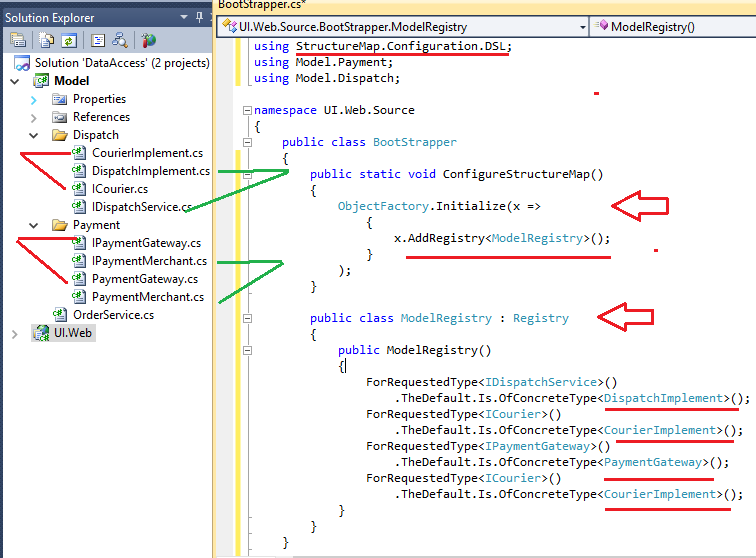This screenshot has height=558, width=756.
Task: Open the class navigation dropdown
Action: (x=582, y=27)
